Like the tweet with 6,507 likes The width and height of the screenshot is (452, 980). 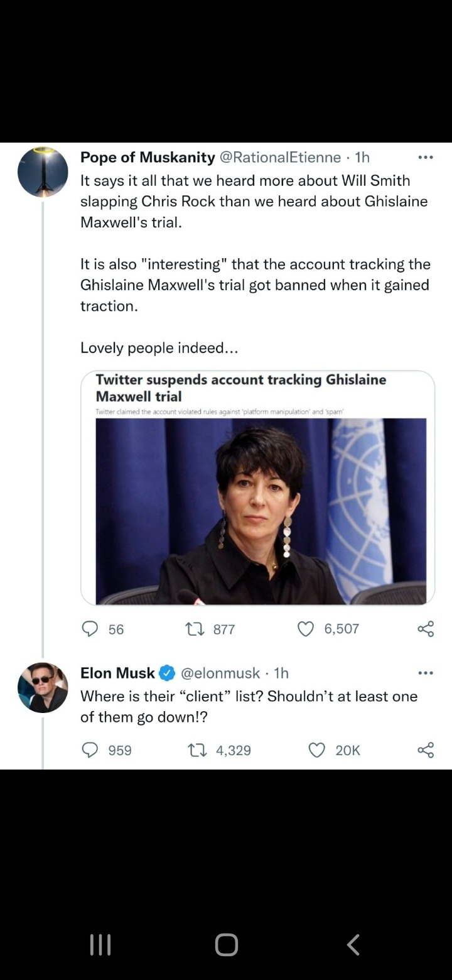[x=306, y=629]
